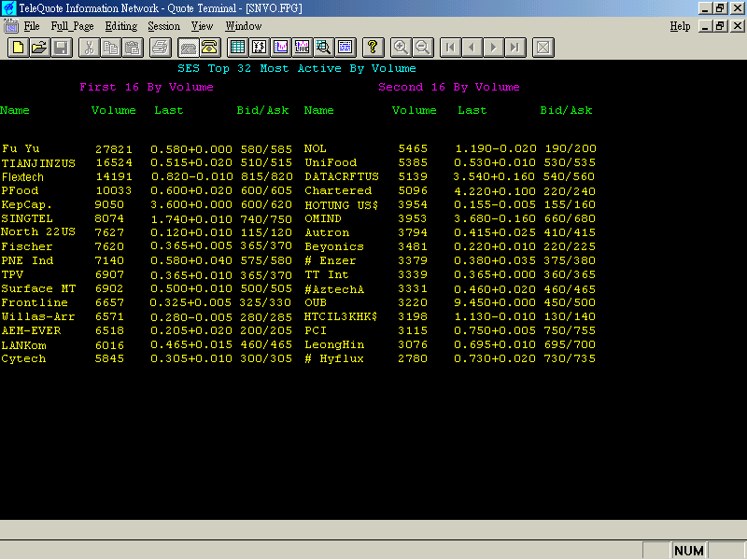Click the yellow telephone dial icon
Screen dimensions: 747x560
[209, 48]
